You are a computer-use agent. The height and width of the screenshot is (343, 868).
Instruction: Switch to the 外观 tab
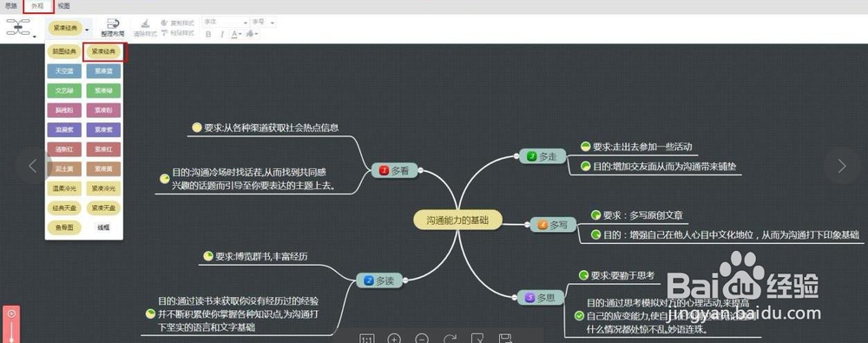37,6
